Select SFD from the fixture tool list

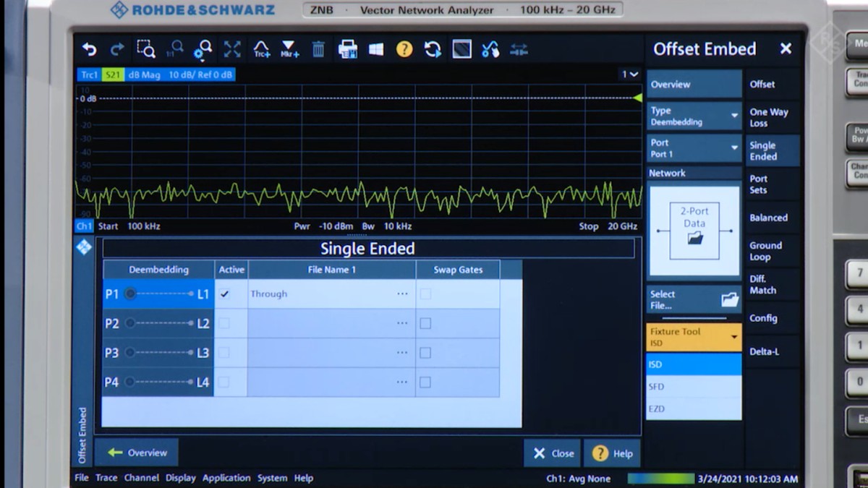pyautogui.click(x=694, y=386)
